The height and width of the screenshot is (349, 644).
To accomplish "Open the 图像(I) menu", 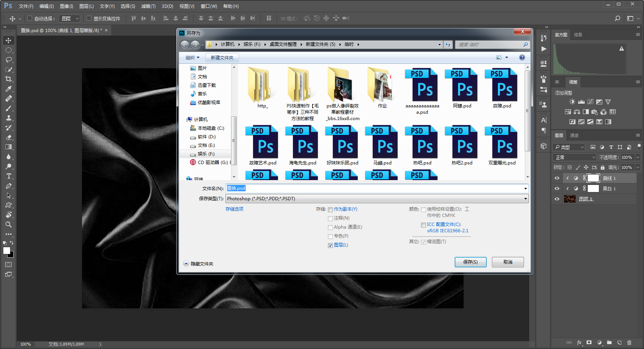I will click(x=66, y=6).
